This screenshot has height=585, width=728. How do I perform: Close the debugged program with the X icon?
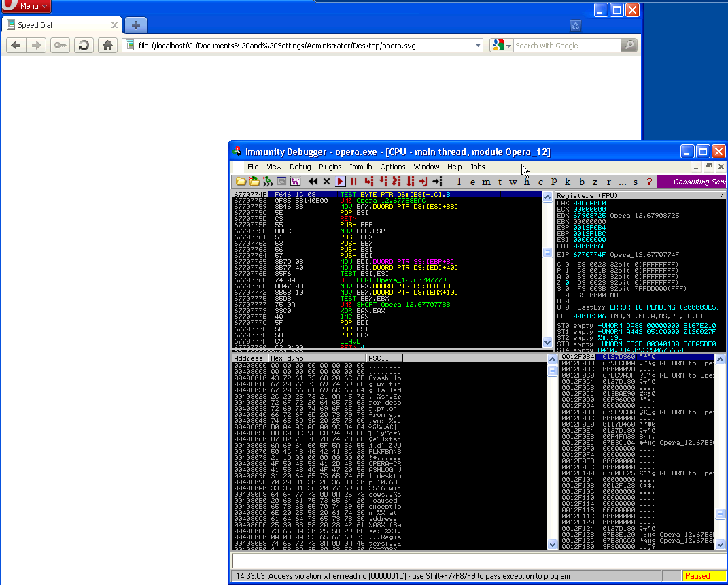pos(326,182)
